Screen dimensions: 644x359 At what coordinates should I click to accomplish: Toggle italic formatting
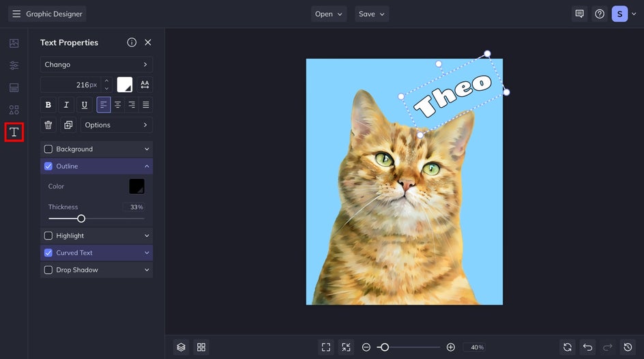(66, 104)
